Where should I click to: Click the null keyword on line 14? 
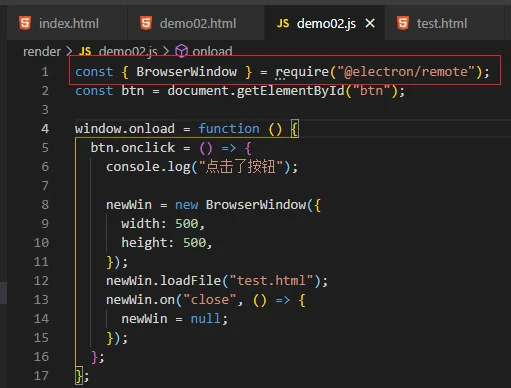[206, 319]
